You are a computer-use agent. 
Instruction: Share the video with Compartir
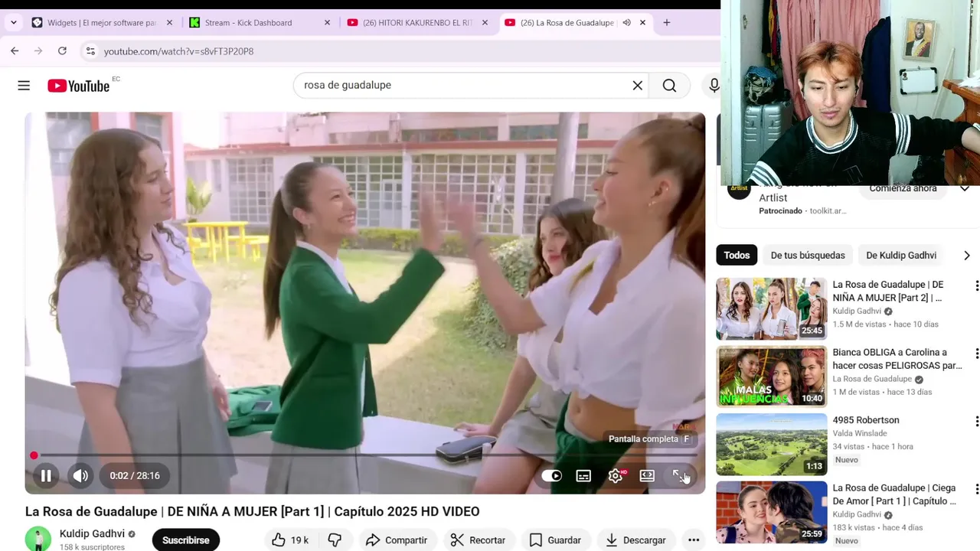pyautogui.click(x=396, y=540)
